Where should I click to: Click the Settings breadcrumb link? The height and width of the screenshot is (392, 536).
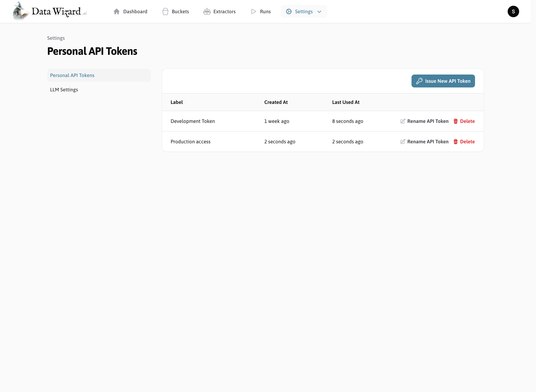point(56,38)
